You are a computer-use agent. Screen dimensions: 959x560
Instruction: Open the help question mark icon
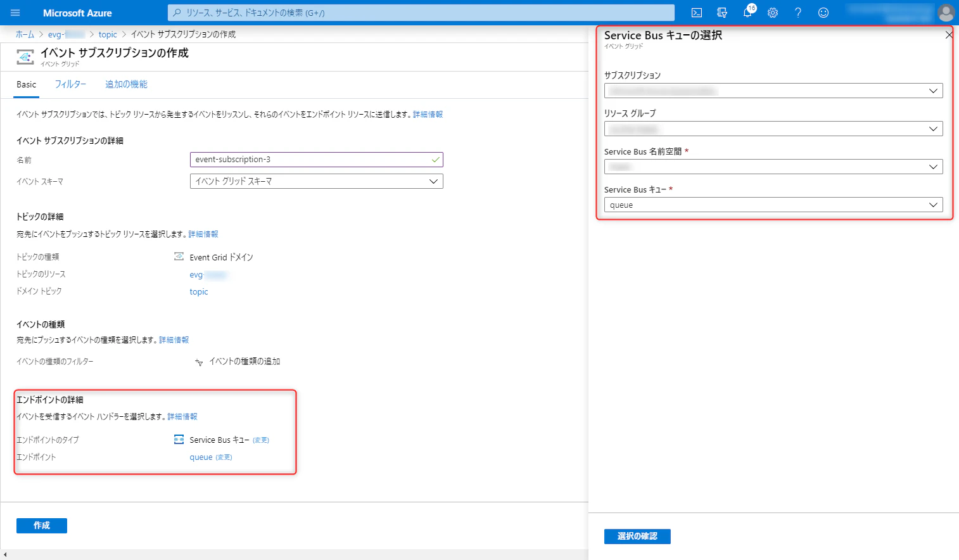click(x=798, y=13)
